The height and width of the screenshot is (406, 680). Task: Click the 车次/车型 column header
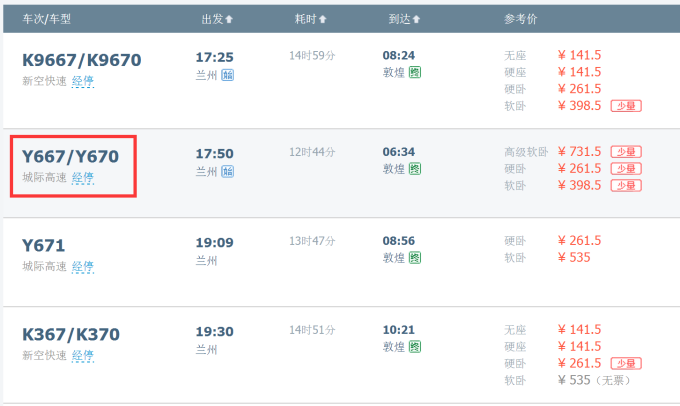[47, 19]
